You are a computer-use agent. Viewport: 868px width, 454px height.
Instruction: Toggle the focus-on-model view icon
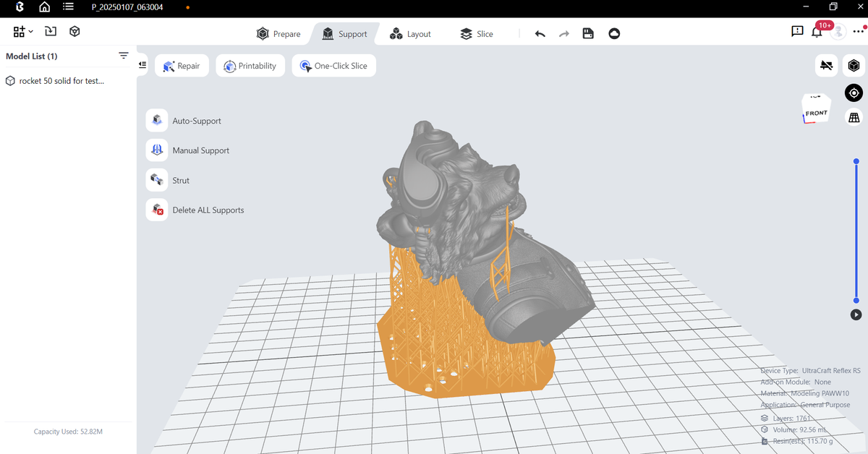tap(854, 93)
